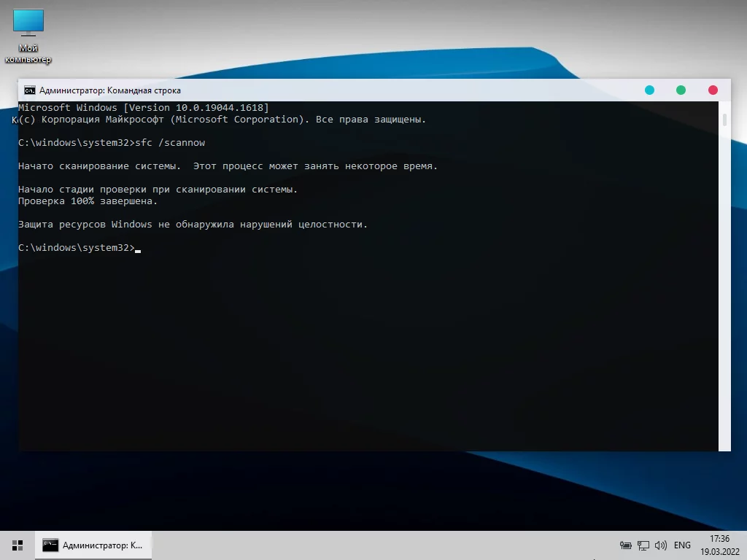Click 'Корпорация Майкрософт' copyright line
This screenshot has width=747, height=560.
pos(222,120)
